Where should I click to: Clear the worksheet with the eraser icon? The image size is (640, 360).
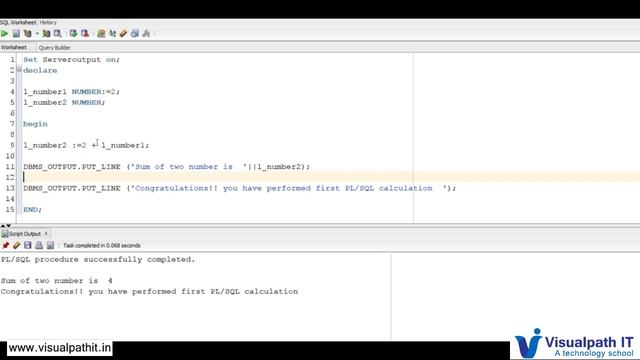coord(123,33)
